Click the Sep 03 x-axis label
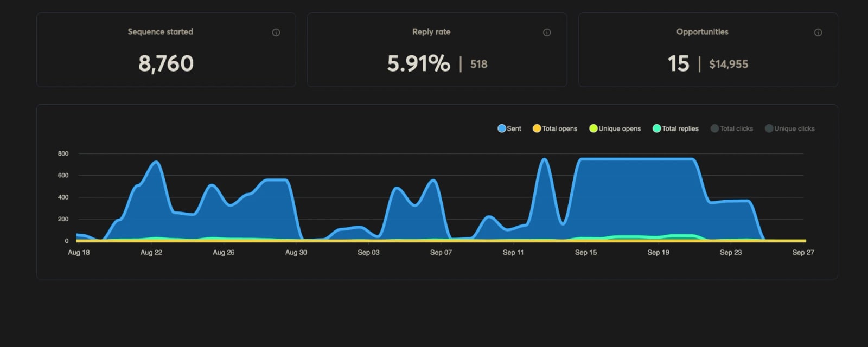Screen dimensions: 868x347 click(x=368, y=253)
